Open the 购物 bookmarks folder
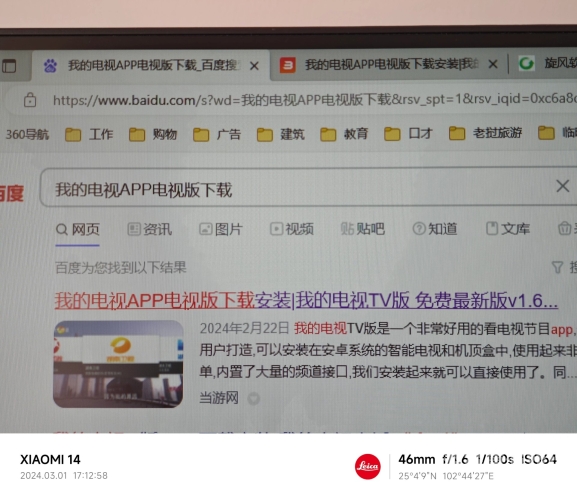This screenshot has width=577, height=500. [x=153, y=134]
